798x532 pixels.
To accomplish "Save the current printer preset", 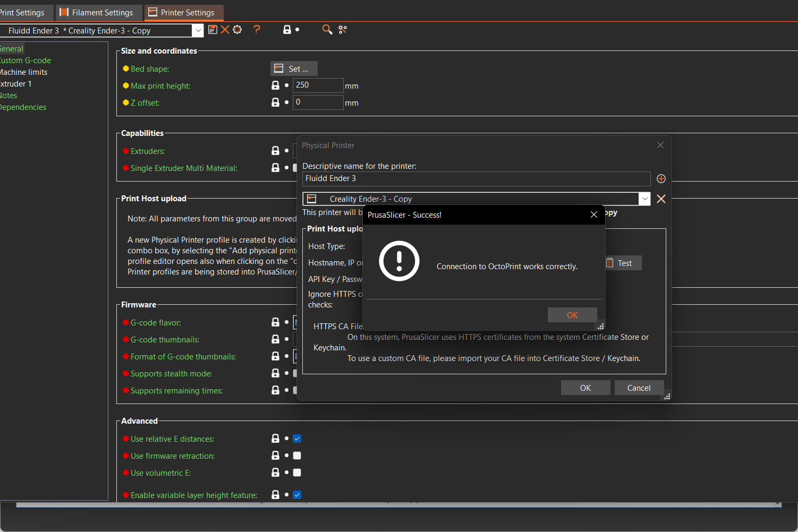I will (213, 30).
